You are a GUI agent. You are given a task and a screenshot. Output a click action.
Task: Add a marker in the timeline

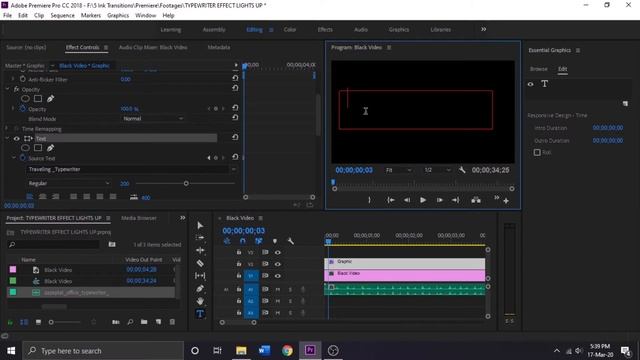point(275,241)
